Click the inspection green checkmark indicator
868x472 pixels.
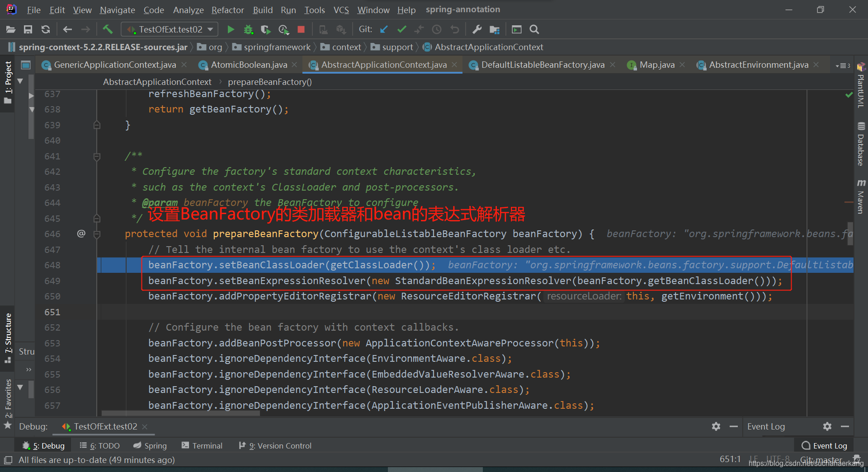click(x=849, y=95)
